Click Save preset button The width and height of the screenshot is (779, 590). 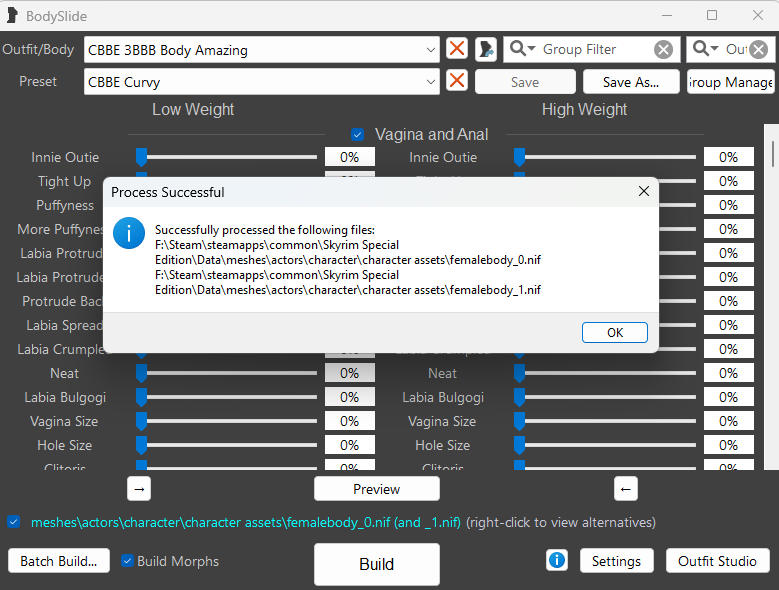(525, 82)
